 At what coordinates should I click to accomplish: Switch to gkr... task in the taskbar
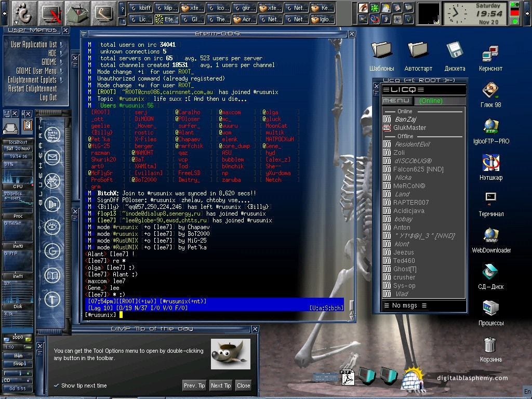(245, 8)
